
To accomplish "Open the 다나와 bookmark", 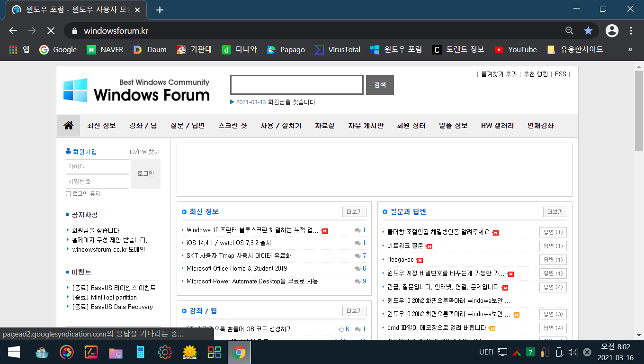I will click(239, 49).
